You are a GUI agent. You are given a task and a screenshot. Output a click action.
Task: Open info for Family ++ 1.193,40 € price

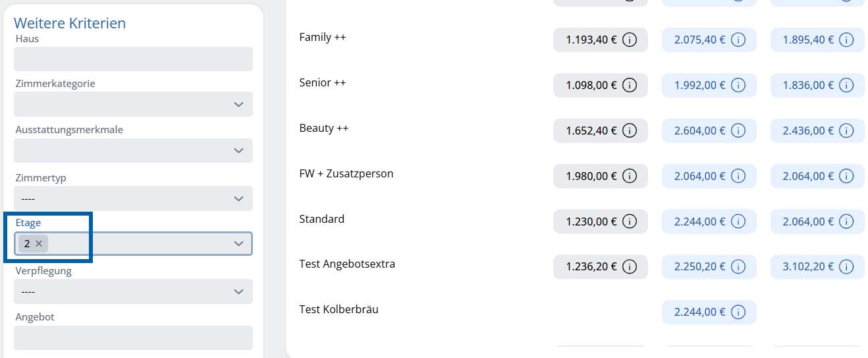pyautogui.click(x=630, y=40)
